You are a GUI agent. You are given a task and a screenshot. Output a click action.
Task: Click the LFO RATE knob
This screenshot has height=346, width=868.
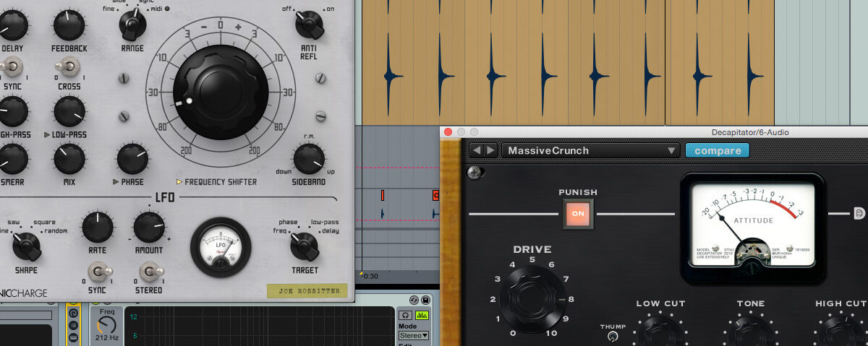click(x=97, y=228)
